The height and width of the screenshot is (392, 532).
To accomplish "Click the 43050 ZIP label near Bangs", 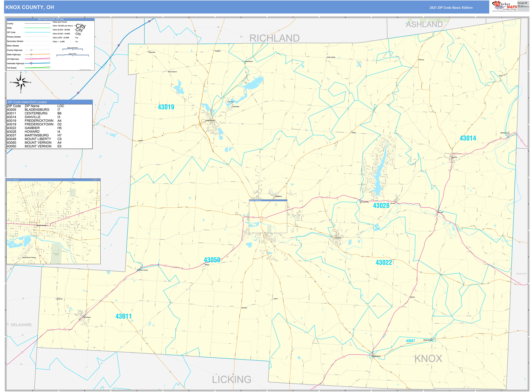I will pyautogui.click(x=212, y=260).
